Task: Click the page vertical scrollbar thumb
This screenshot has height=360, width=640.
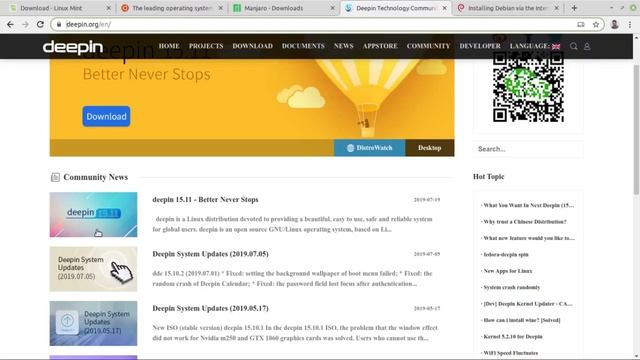Action: (636, 130)
